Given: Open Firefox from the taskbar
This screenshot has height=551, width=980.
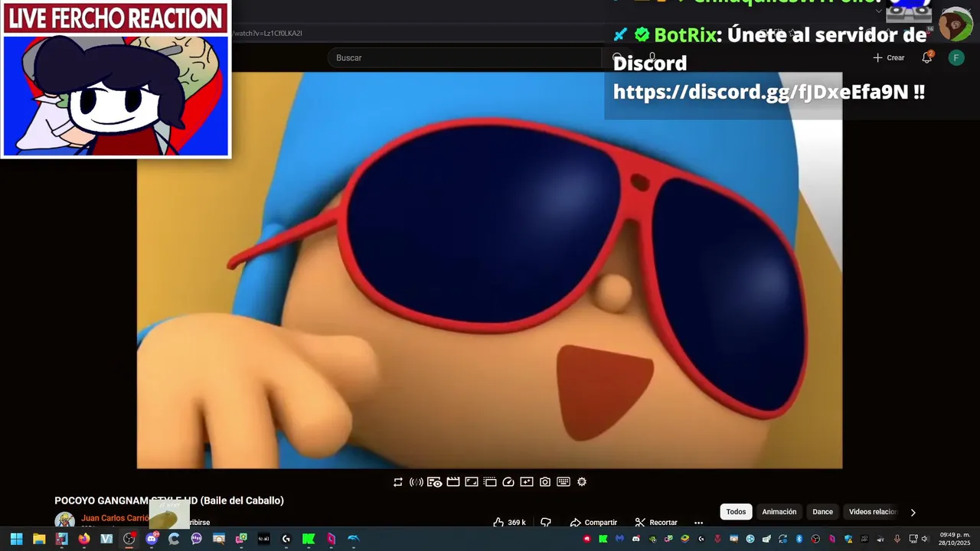Looking at the screenshot, I should pyautogui.click(x=84, y=539).
